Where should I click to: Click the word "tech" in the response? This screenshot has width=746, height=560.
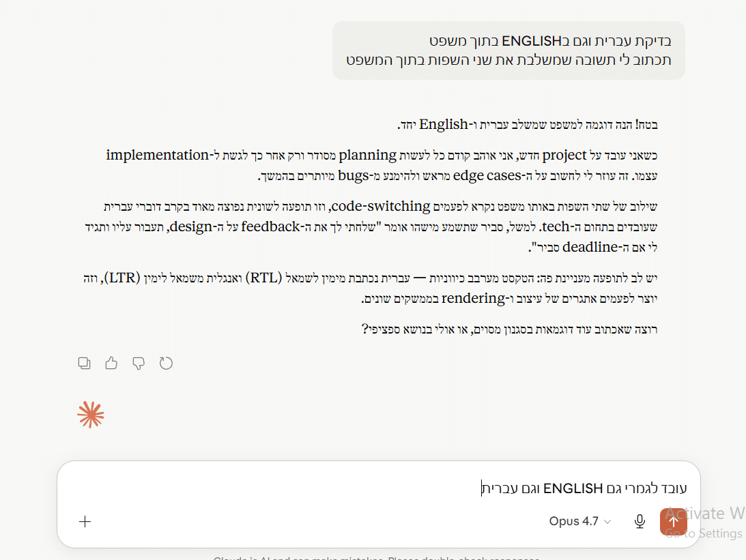pyautogui.click(x=556, y=226)
